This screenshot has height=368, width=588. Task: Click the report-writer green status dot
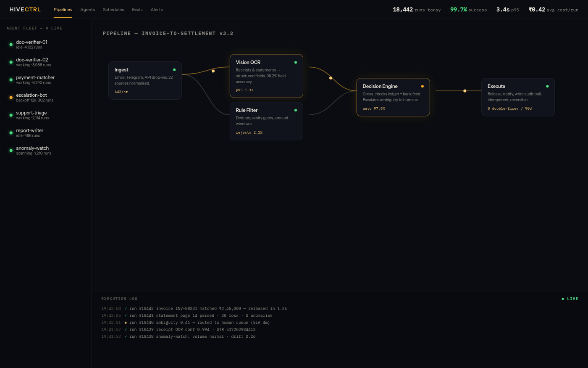[11, 133]
